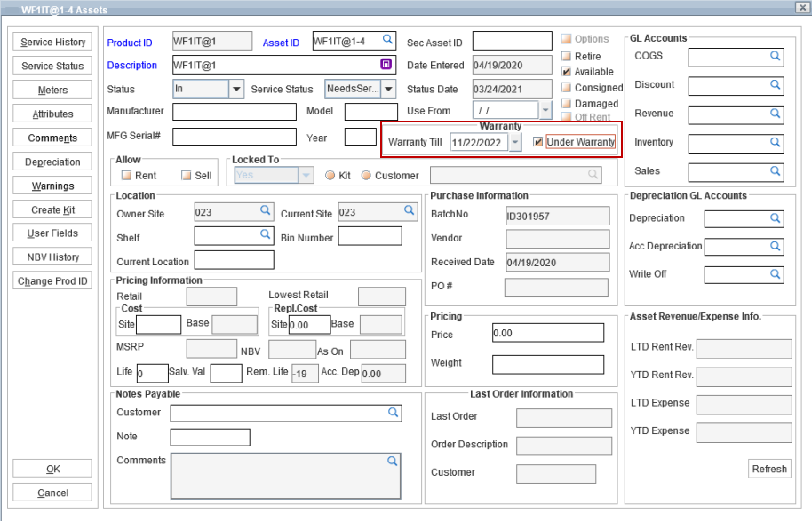Open the Service History panel
The height and width of the screenshot is (521, 812).
tap(53, 43)
